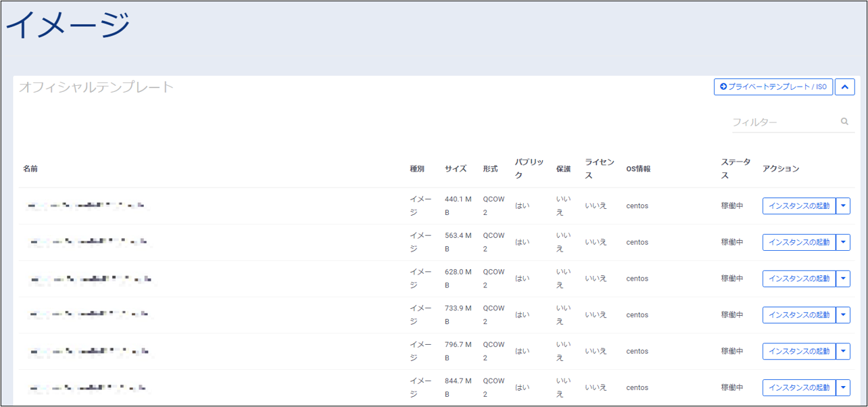Click the ステータス column header
The height and width of the screenshot is (407, 868).
[736, 169]
